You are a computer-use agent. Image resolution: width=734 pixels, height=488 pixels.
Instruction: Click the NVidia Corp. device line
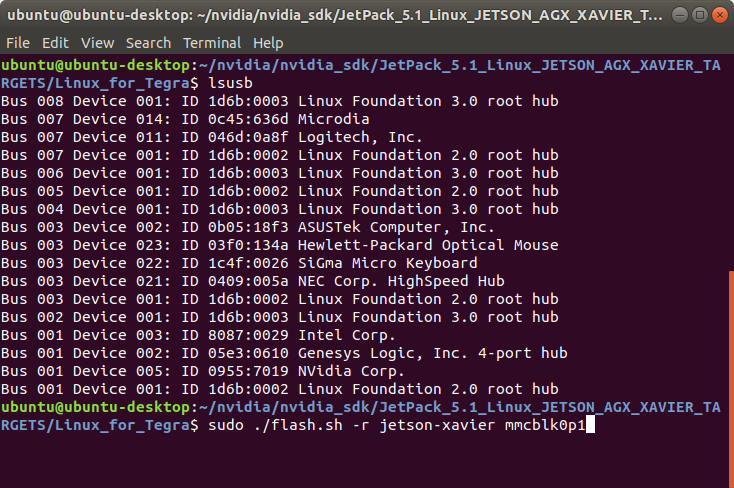(202, 371)
